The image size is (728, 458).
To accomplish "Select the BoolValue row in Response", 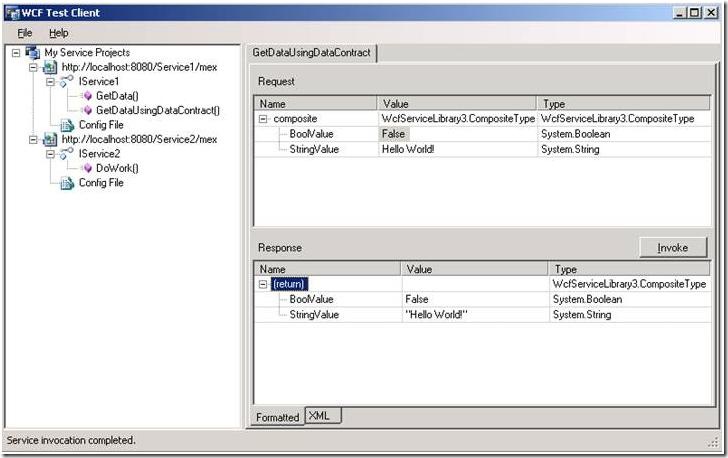I will [312, 299].
